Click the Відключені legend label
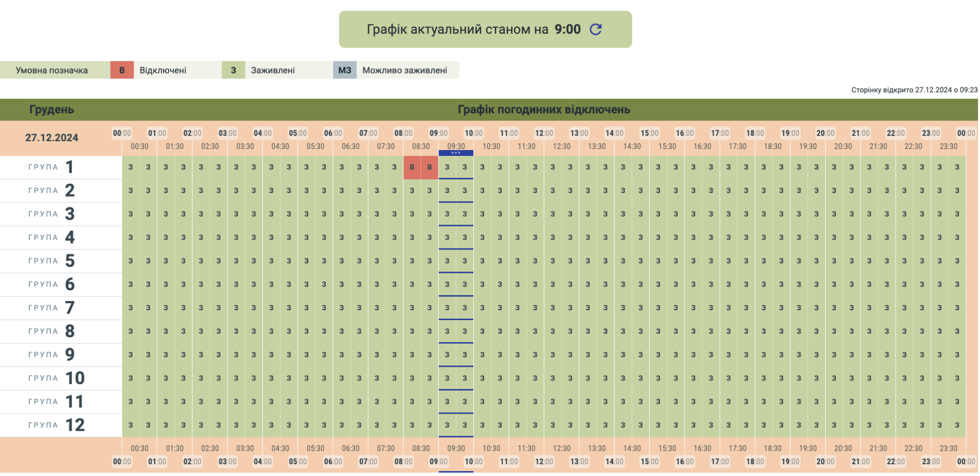The width and height of the screenshot is (980, 476). pos(163,70)
